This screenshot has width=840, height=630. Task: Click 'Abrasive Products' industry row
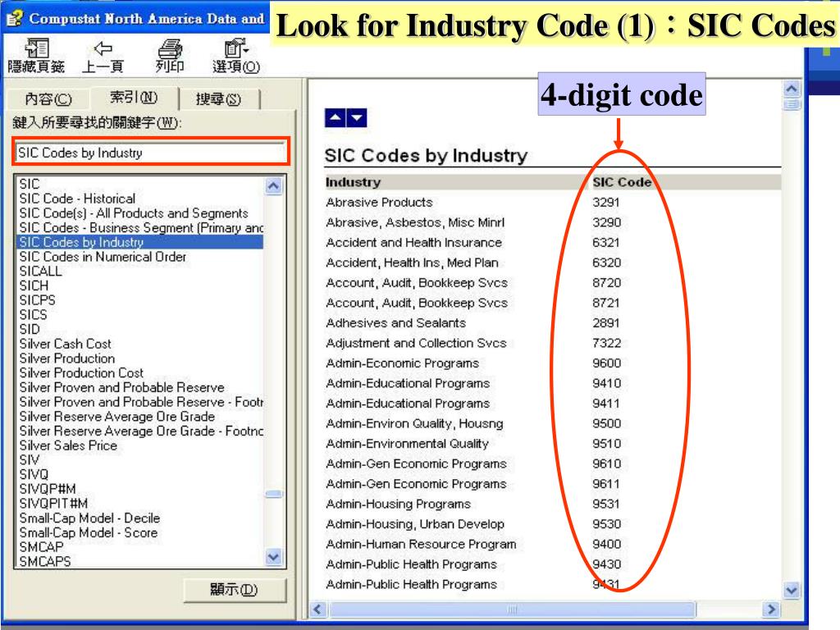coord(379,203)
